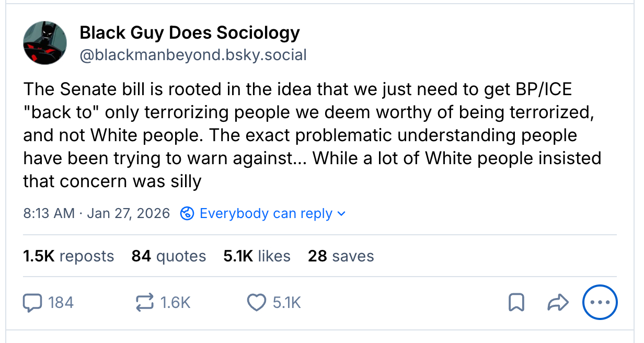View the 5.1K likes list

[257, 256]
